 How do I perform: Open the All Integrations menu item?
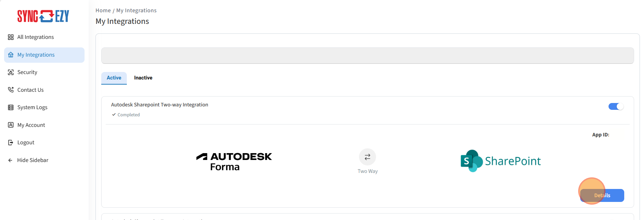tap(35, 37)
